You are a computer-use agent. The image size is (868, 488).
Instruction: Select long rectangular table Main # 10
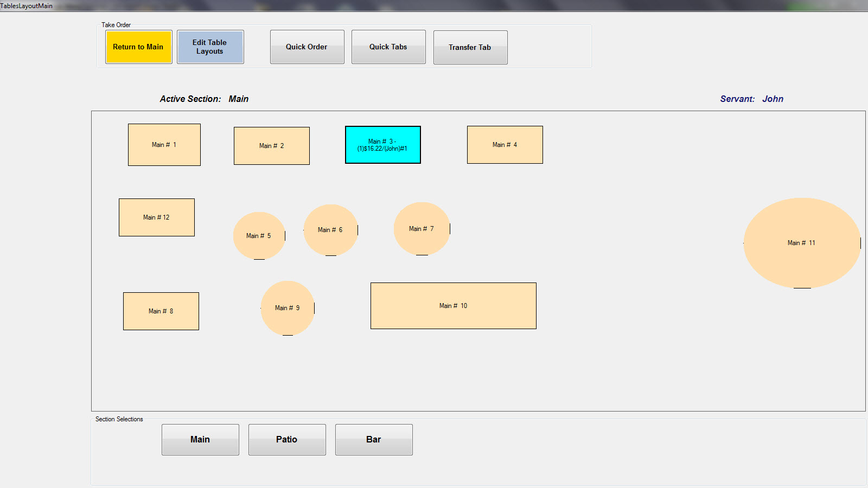pyautogui.click(x=454, y=306)
